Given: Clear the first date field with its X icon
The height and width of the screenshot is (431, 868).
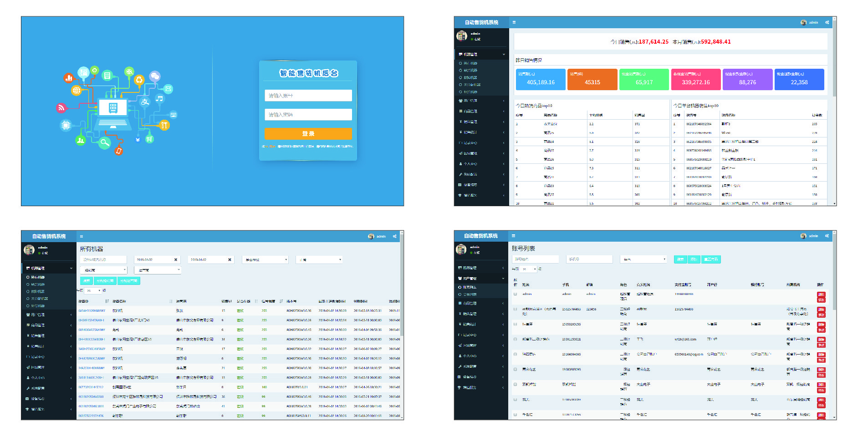Looking at the screenshot, I should pos(176,260).
